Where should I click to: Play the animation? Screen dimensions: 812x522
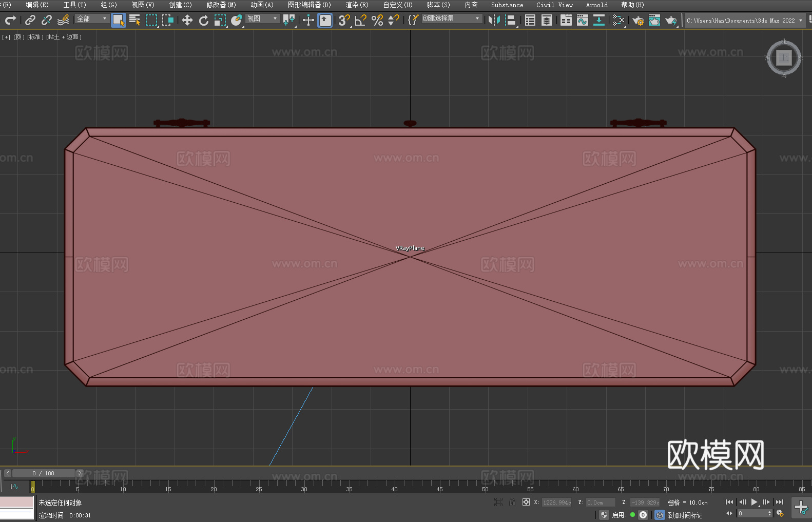pos(755,502)
